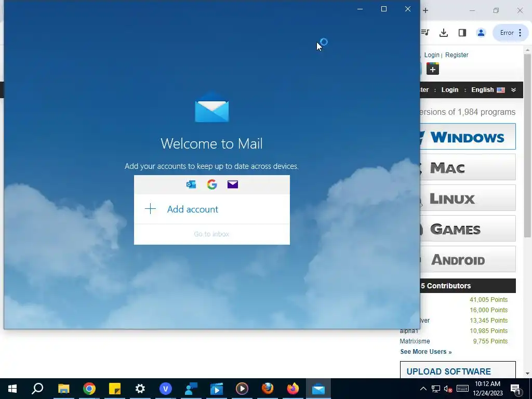The image size is (532, 399).
Task: Select the Mac category button
Action: point(468,167)
